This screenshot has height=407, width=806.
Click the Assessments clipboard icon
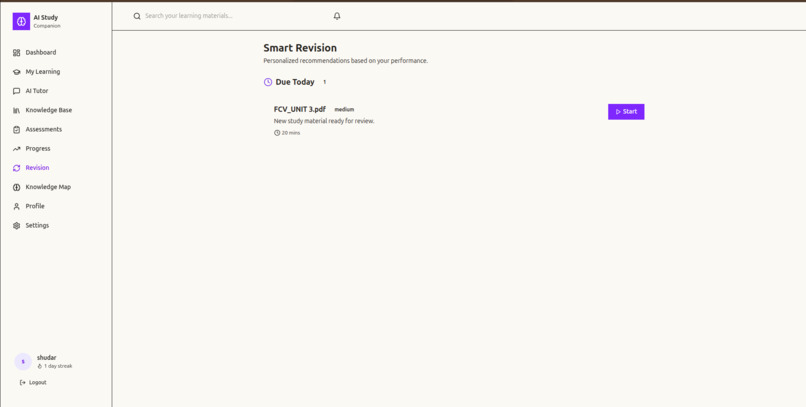[16, 130]
